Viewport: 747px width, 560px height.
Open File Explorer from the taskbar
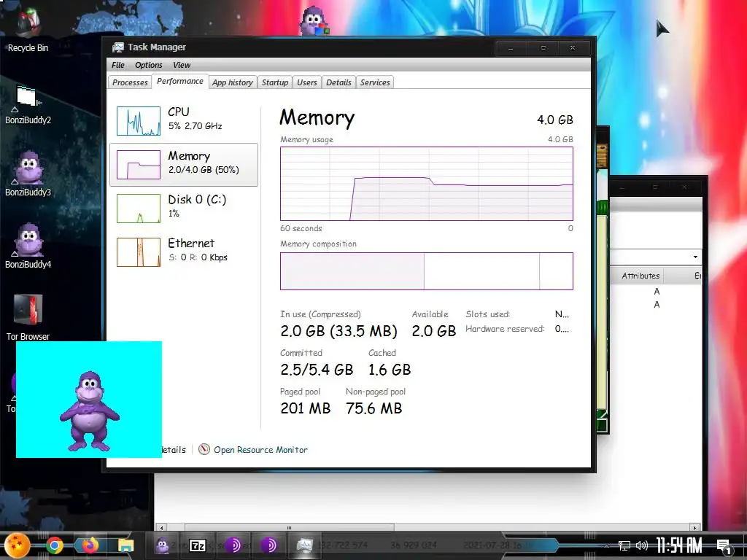tap(125, 545)
